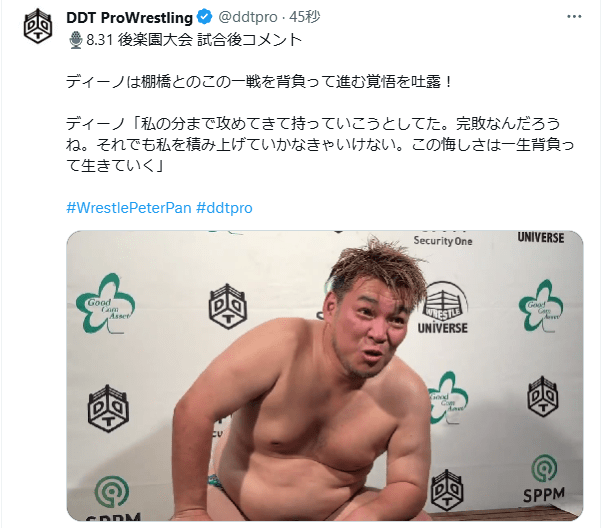Click the tweet body text starting ディーノは棚橋
Image resolution: width=602 pixels, height=528 pixels.
pos(260,82)
